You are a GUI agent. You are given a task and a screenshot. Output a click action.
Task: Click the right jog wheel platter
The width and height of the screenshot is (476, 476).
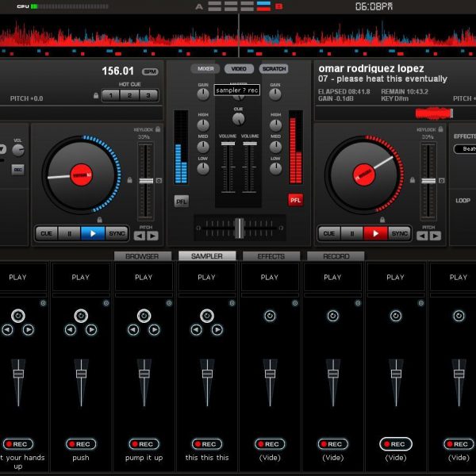tap(364, 175)
